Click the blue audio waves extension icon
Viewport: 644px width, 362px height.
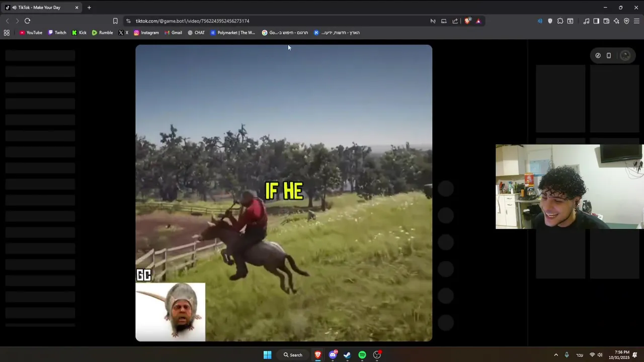(540, 21)
